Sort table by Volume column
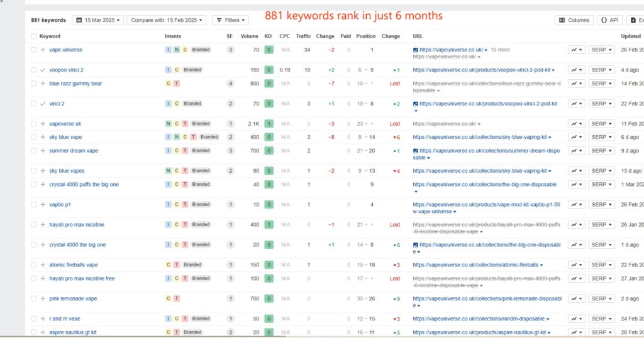644x338 pixels. (x=249, y=36)
